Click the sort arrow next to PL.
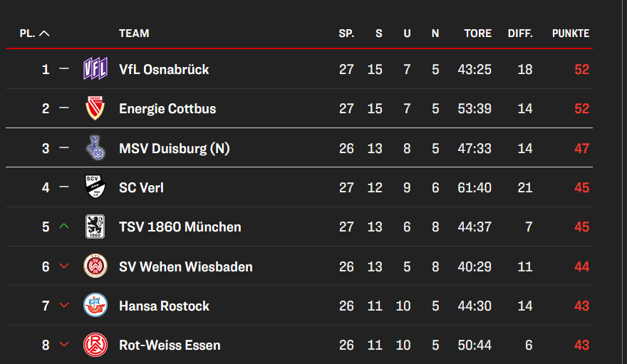 click(x=44, y=33)
